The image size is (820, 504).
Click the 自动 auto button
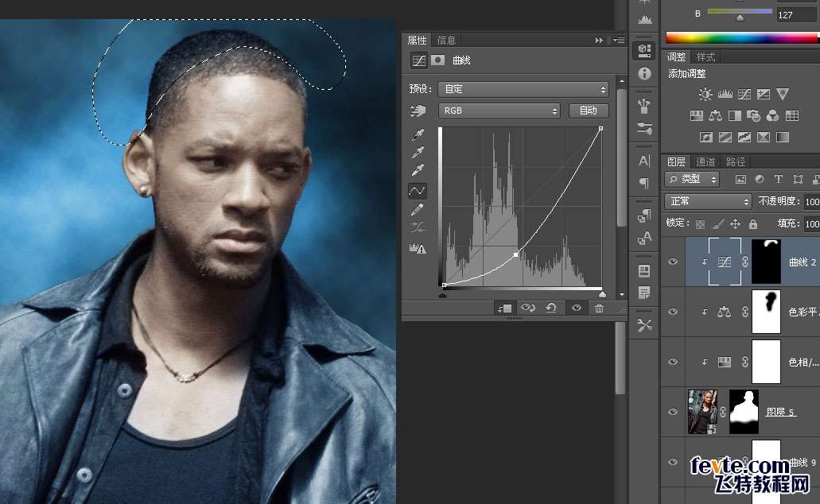[589, 110]
